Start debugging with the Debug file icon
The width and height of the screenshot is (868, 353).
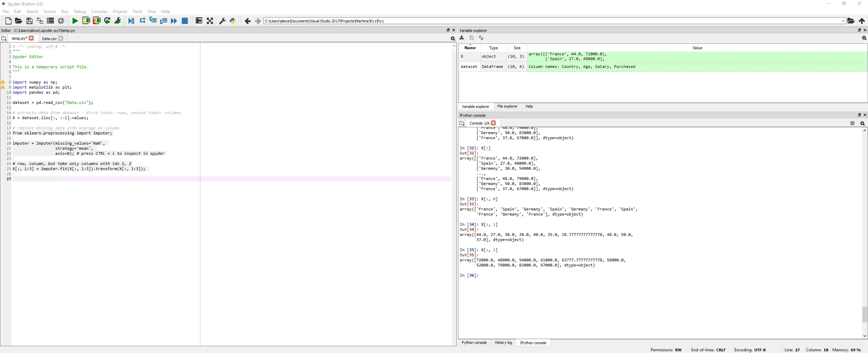tap(131, 21)
